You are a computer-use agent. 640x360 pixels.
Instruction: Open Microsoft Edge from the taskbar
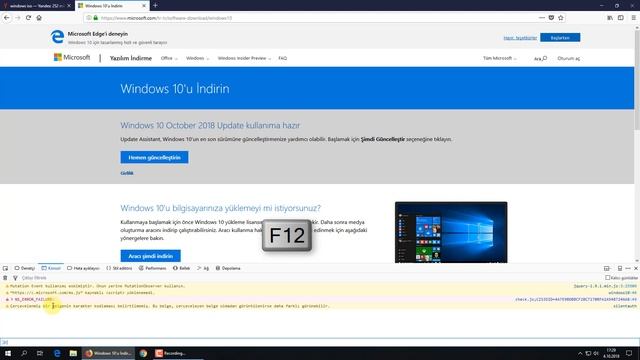coord(57,353)
